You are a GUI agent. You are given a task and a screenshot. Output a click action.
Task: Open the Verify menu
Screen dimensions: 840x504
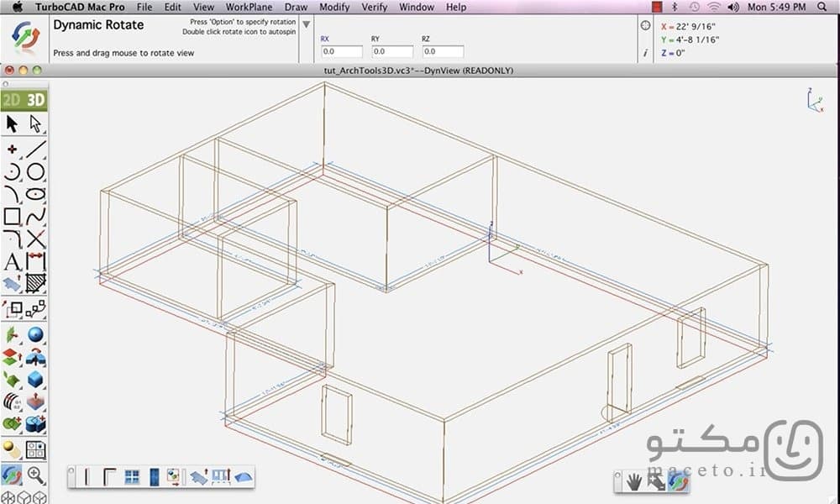374,7
